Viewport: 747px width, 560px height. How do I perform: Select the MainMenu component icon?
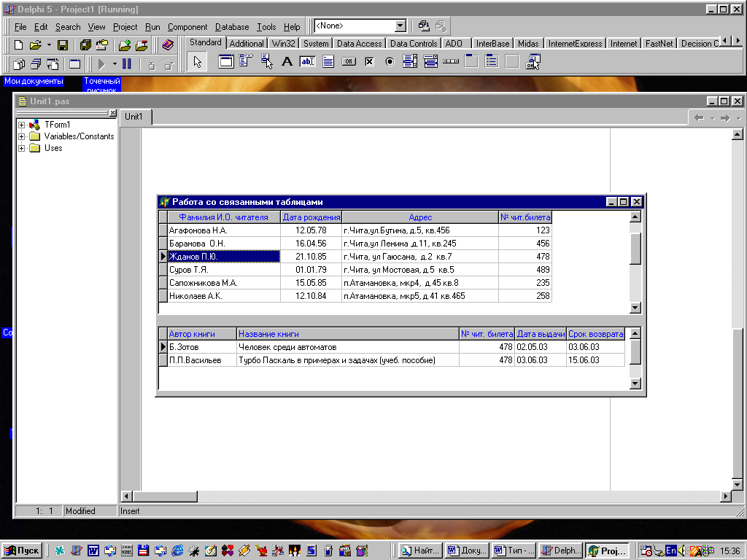246,61
